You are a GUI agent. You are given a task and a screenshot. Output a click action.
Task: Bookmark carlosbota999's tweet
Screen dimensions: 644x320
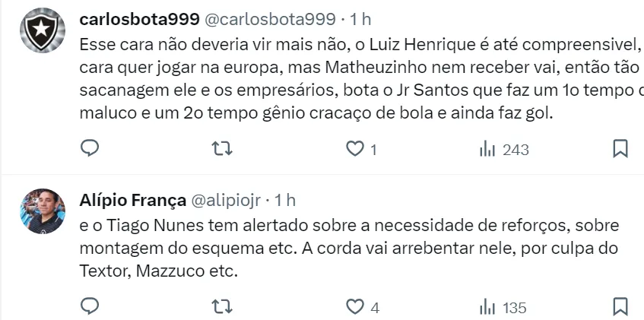point(620,149)
